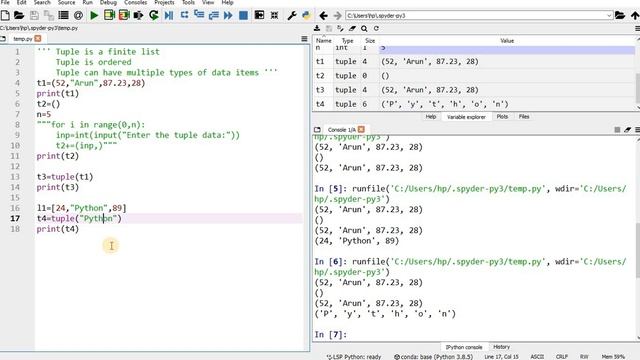Open the PYTHONPATH manager icon
Viewport: 640px width, 360px height.
[306, 16]
